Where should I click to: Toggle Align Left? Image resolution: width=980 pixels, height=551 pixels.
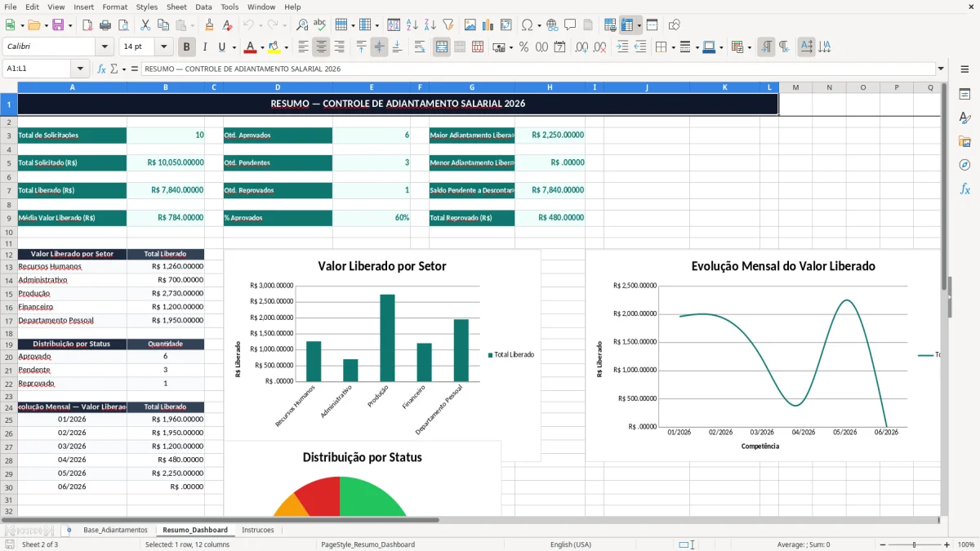click(304, 47)
